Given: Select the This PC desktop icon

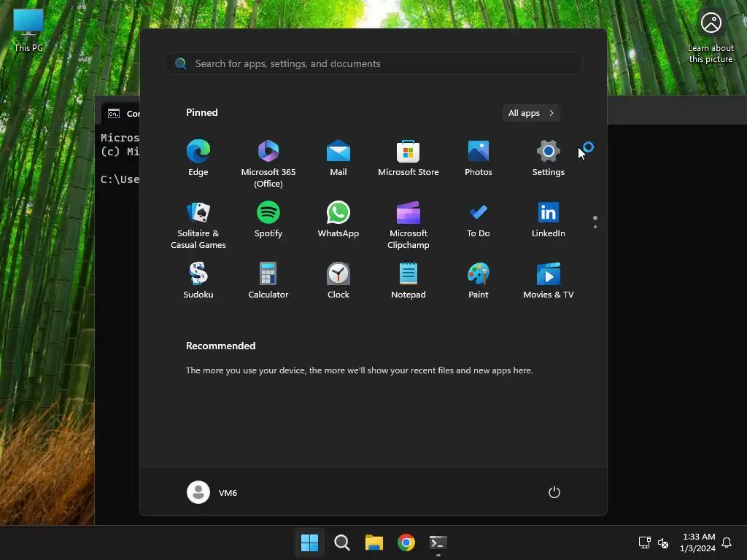Looking at the screenshot, I should tap(28, 31).
